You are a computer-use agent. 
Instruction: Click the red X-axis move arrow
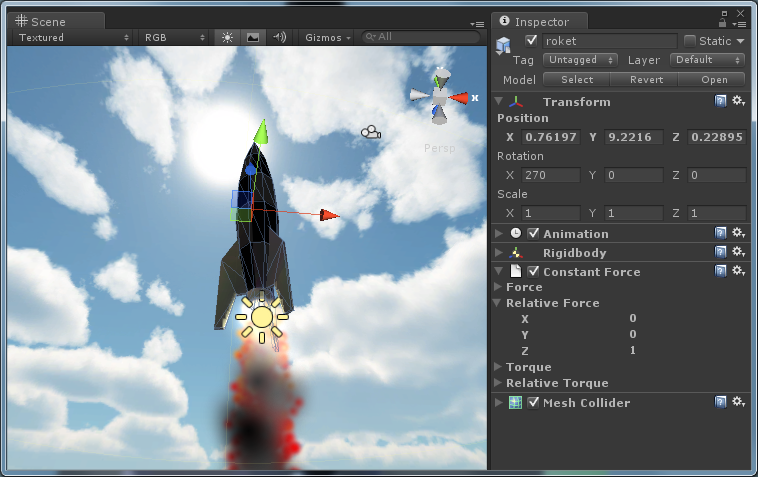(x=330, y=215)
